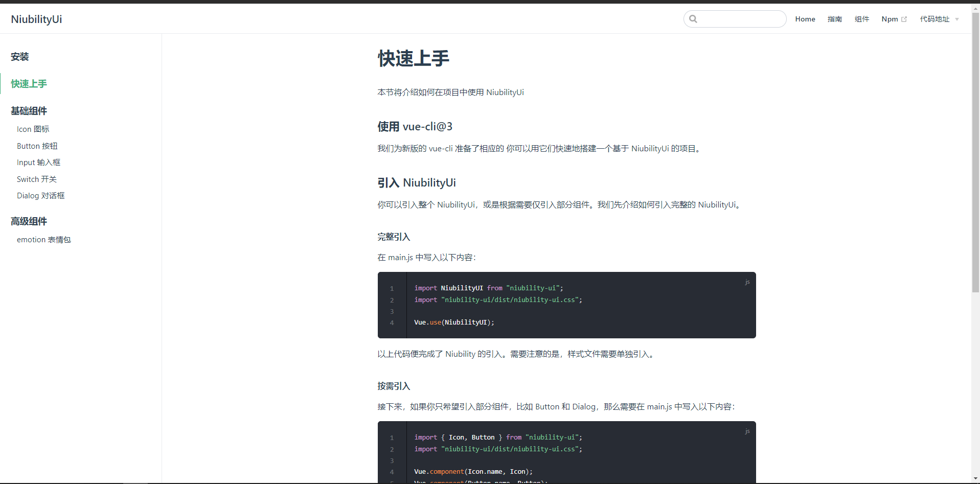
Task: Open the Switch 开关 sidebar entry
Action: click(x=36, y=179)
